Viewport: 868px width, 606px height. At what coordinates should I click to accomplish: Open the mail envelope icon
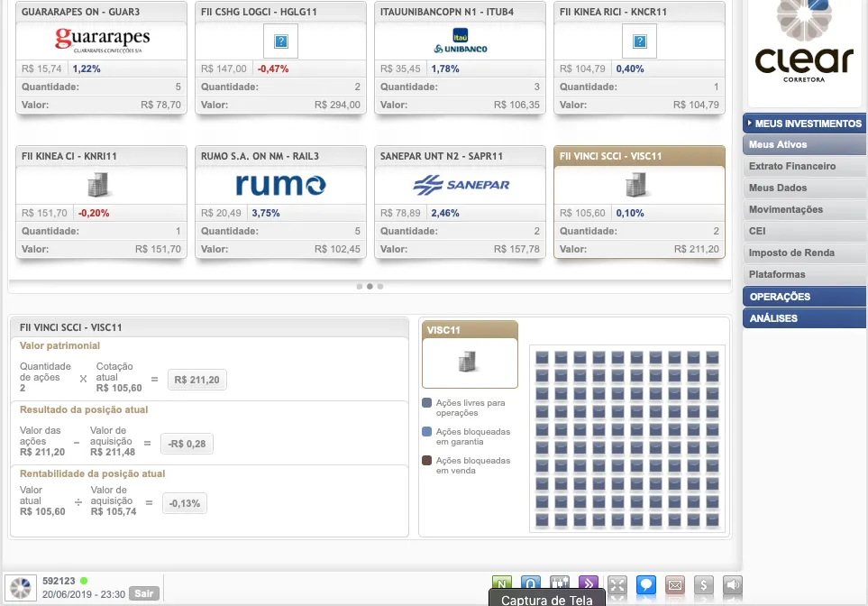(674, 584)
